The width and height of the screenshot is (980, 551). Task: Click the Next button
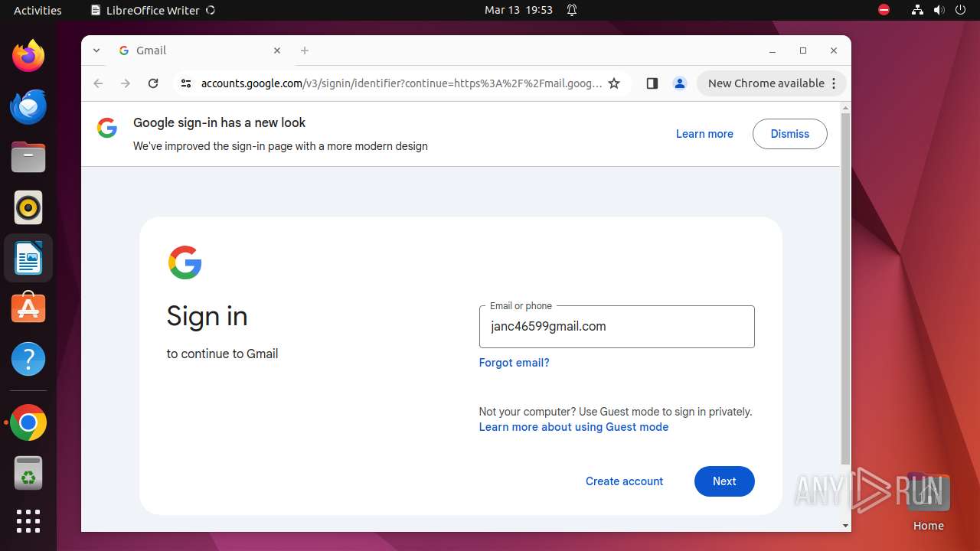(x=724, y=481)
